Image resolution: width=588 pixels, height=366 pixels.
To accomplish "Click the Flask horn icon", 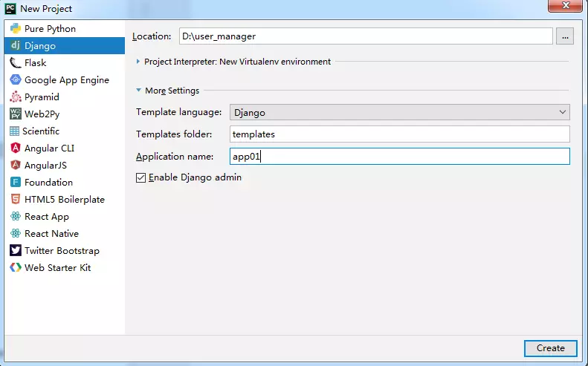I will pos(16,62).
